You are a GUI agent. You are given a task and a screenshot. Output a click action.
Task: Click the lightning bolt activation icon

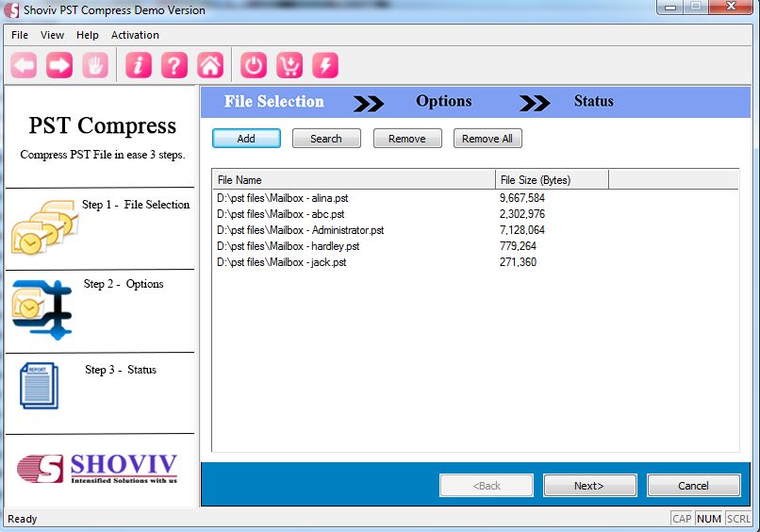click(325, 65)
